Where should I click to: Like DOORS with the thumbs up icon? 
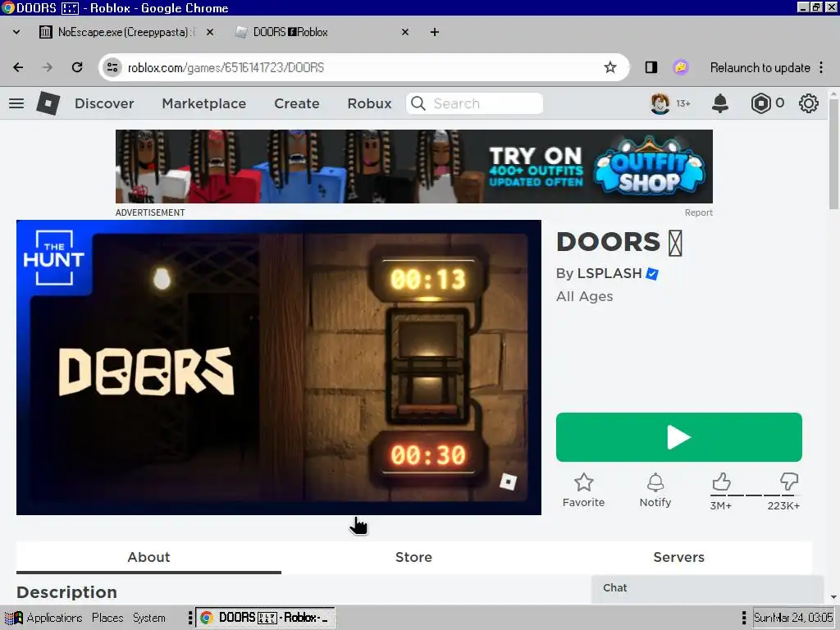[721, 482]
